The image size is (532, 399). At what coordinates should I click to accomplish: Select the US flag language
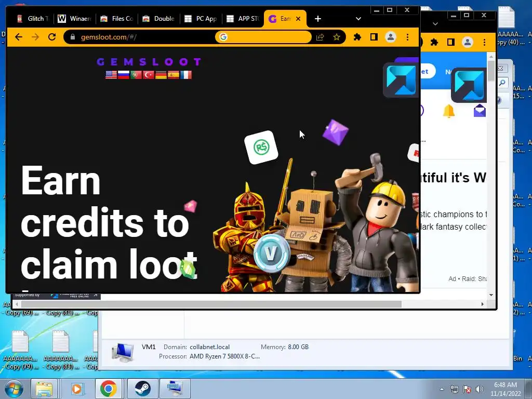click(x=111, y=75)
